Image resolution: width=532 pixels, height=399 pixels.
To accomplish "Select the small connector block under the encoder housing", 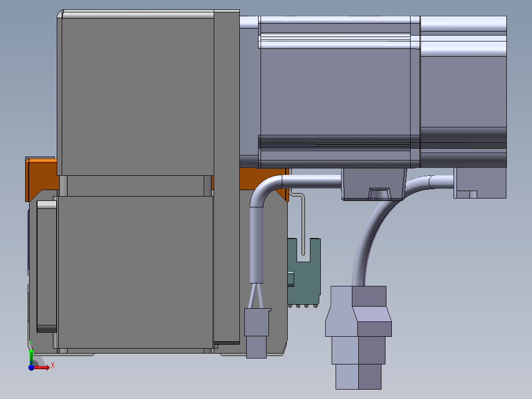I will 480,183.
